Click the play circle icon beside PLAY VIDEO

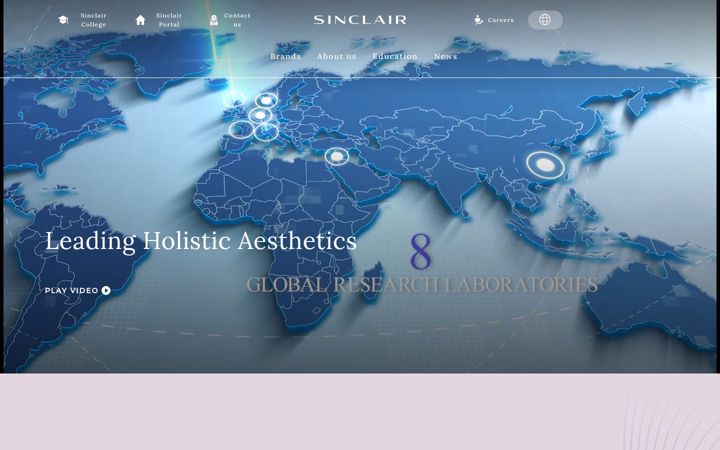pos(106,290)
